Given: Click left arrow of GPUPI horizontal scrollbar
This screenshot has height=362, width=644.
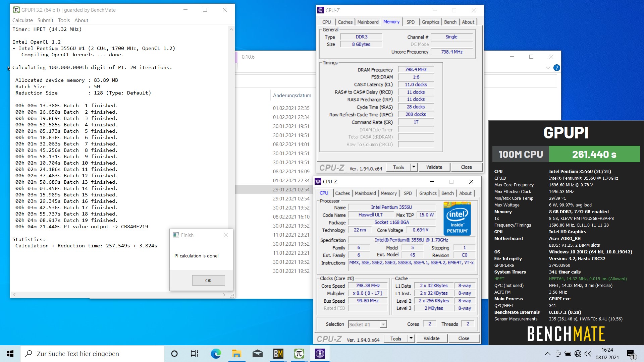Looking at the screenshot, I should [x=14, y=295].
